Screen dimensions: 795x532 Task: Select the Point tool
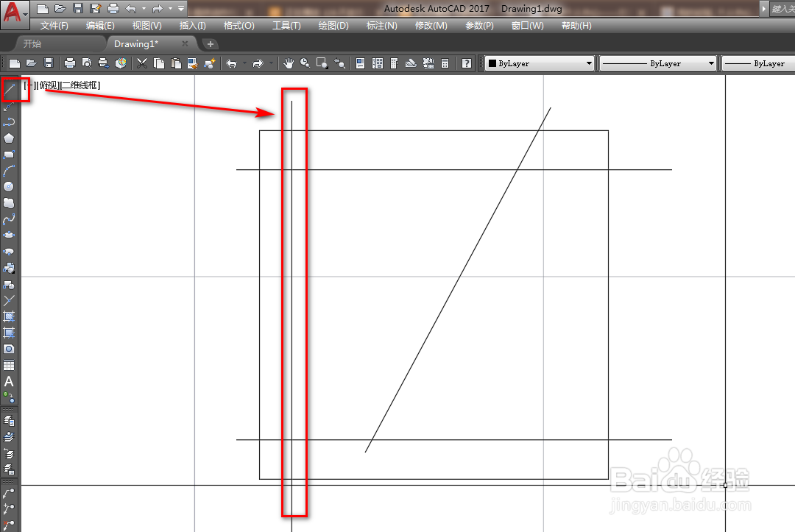[9, 300]
